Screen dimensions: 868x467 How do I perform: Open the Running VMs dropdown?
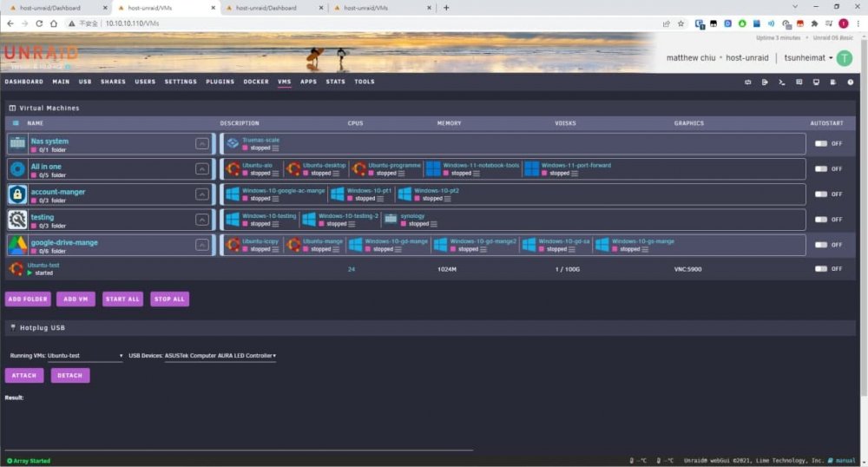(x=85, y=356)
